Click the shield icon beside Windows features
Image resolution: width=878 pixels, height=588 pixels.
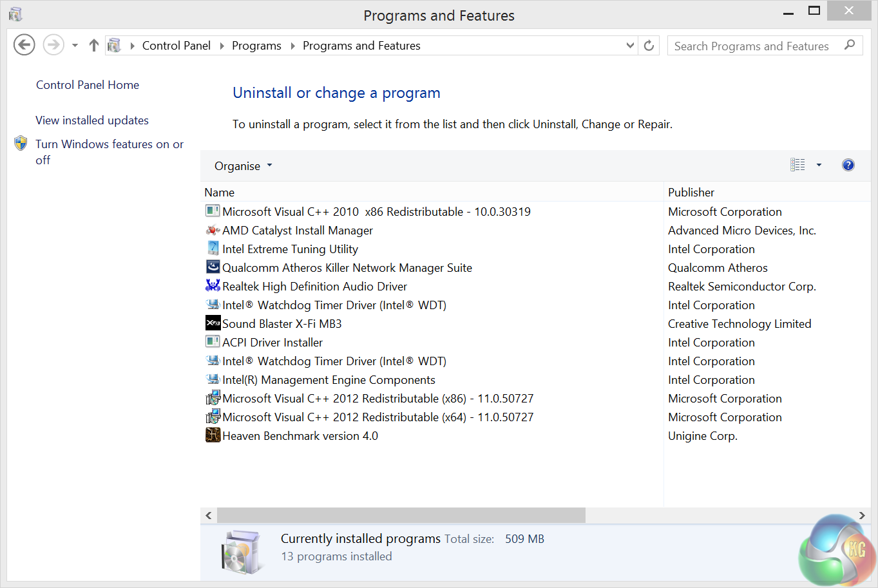coord(21,143)
